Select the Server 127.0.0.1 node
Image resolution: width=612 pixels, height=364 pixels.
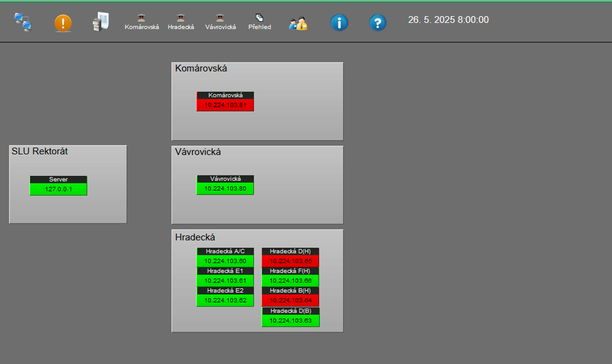[58, 185]
